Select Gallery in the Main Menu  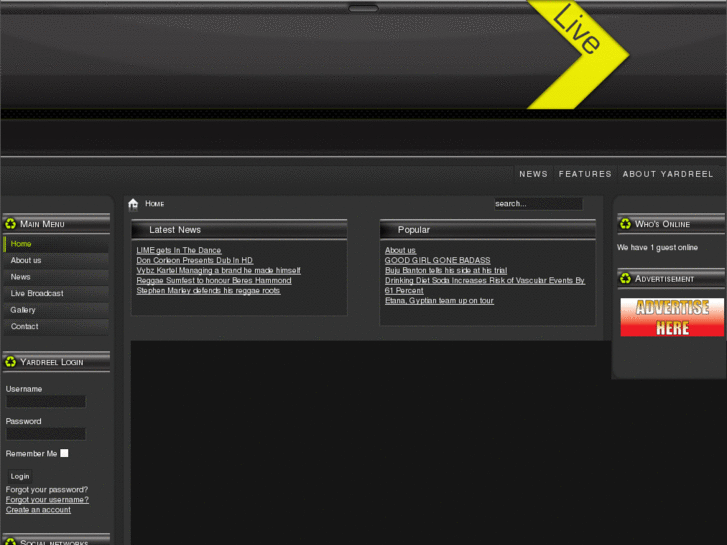56,310
